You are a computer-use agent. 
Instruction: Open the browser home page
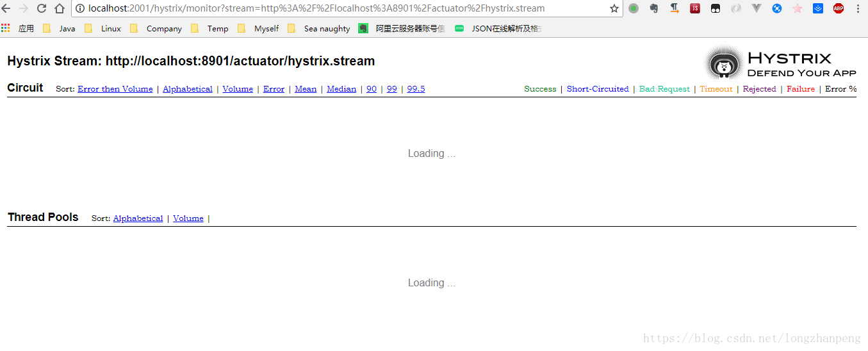60,8
